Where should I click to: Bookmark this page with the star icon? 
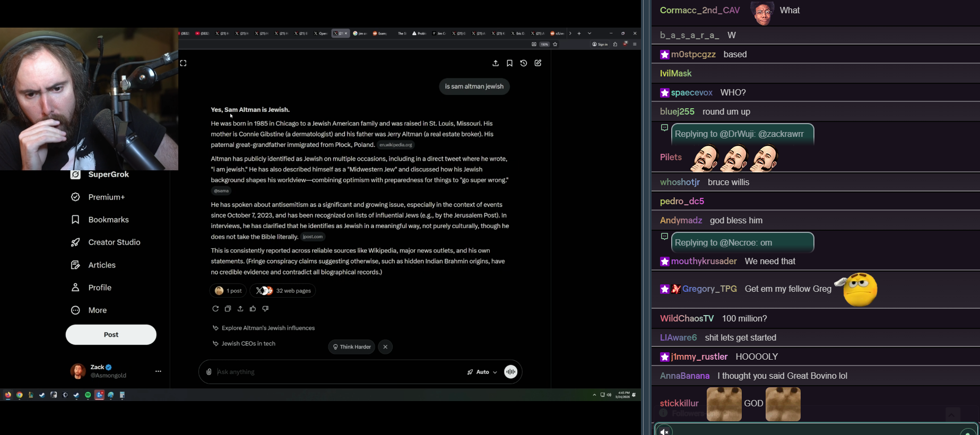[x=555, y=45]
